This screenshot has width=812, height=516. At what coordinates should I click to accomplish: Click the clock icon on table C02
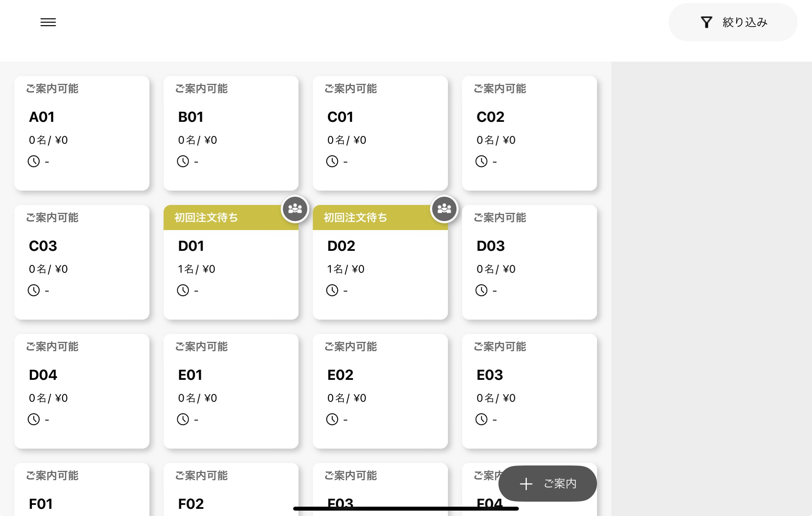coord(481,161)
